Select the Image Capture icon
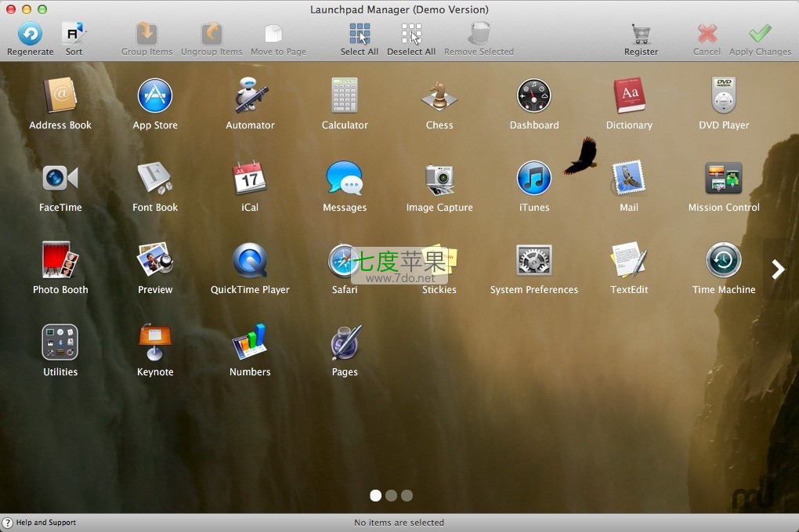The width and height of the screenshot is (799, 532). (439, 179)
